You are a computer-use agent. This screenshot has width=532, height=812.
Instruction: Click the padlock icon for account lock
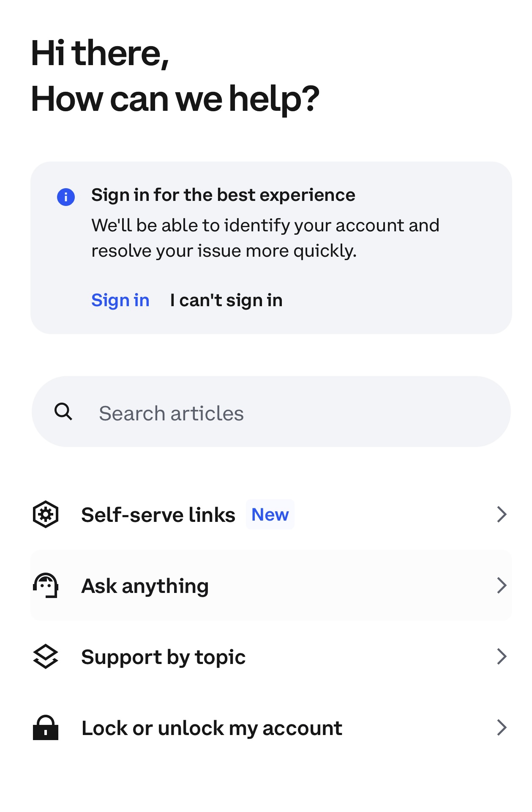pyautogui.click(x=46, y=727)
